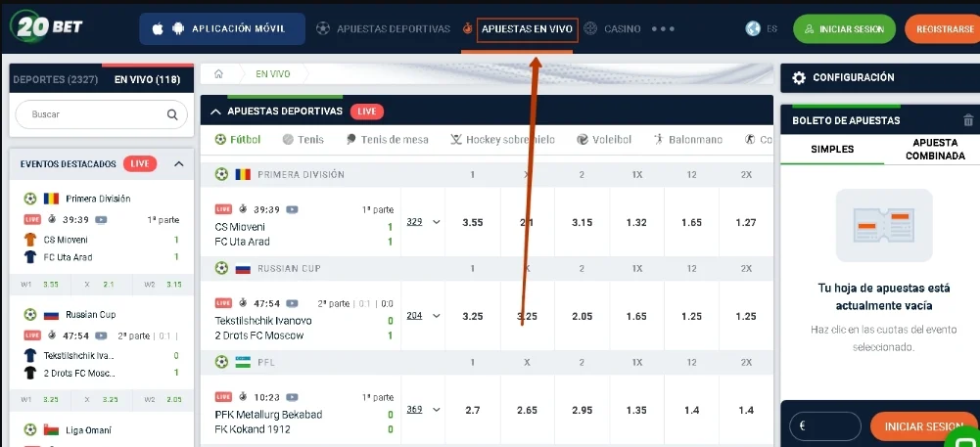Screen dimensions: 980x447
Task: Open PFL league header
Action: 266,362
